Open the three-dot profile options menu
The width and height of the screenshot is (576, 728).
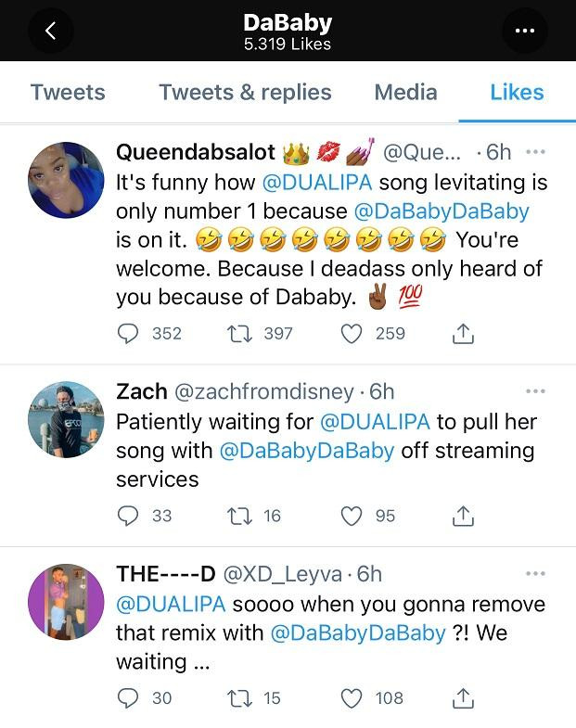pyautogui.click(x=524, y=32)
